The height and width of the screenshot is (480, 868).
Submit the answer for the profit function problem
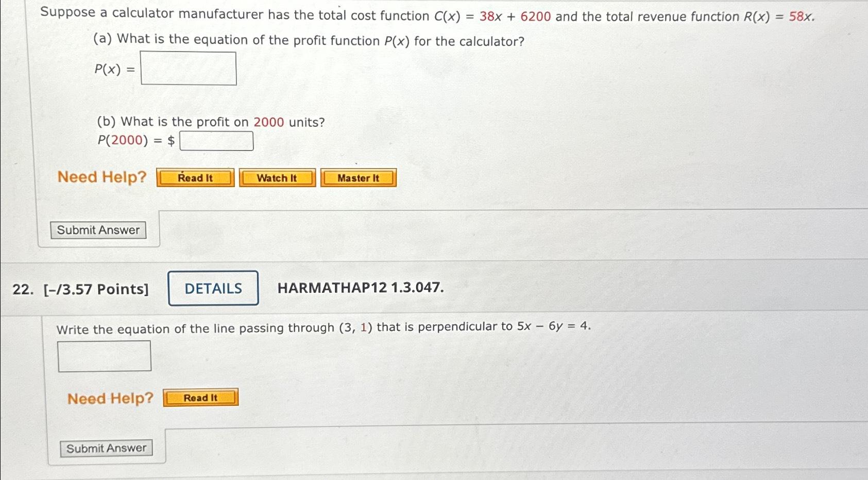coord(98,230)
